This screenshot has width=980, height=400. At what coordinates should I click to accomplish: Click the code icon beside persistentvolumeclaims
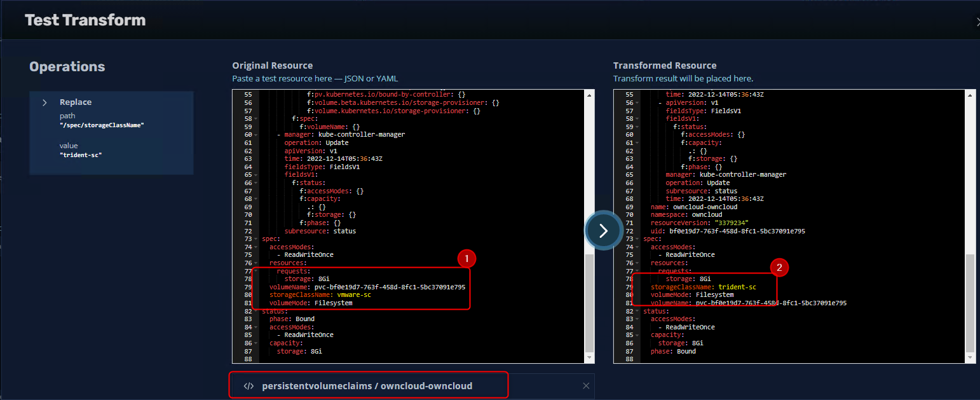click(248, 386)
